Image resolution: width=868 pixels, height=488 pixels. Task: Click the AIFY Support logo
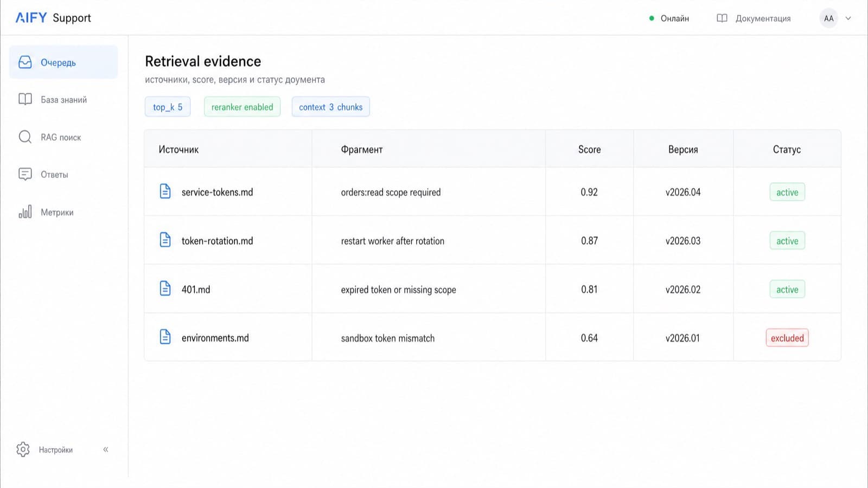(53, 18)
